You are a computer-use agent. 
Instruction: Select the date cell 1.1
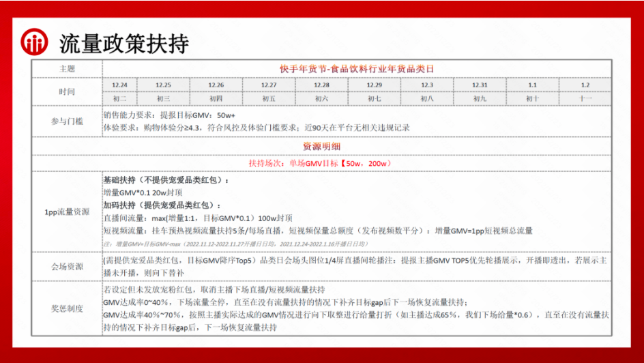point(533,85)
